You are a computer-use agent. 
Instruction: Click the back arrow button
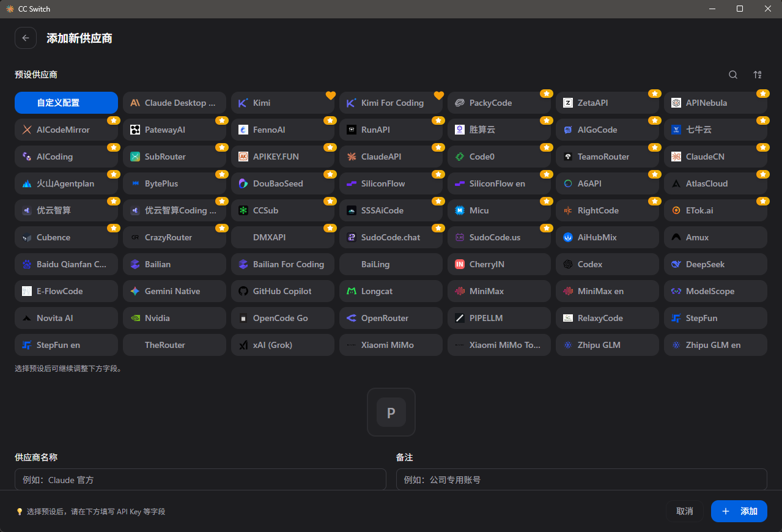[x=26, y=38]
